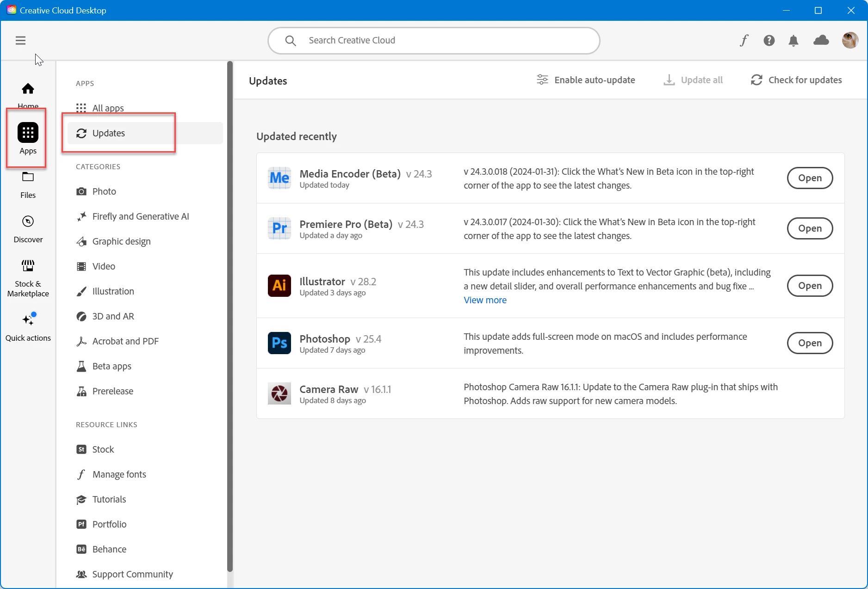Click the fonts icon in top bar
The width and height of the screenshot is (868, 589).
pos(744,41)
